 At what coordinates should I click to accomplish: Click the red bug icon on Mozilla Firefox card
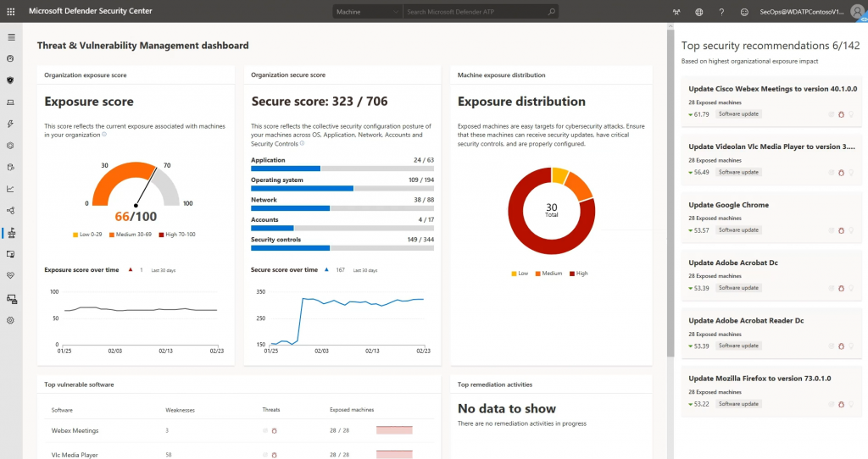[x=841, y=404]
